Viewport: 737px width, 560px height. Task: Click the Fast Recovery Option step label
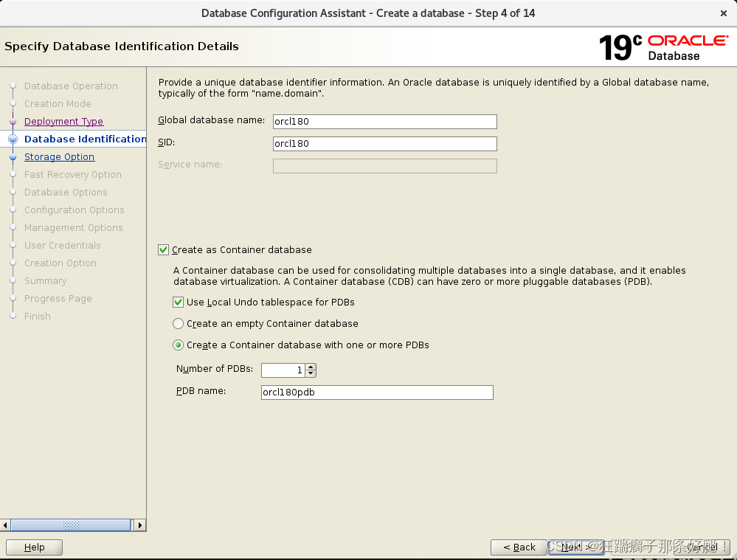(73, 174)
